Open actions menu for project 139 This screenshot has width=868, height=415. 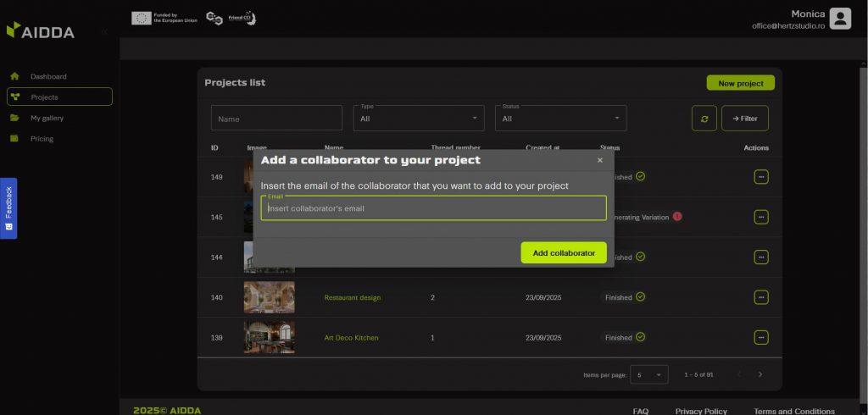[x=761, y=337]
